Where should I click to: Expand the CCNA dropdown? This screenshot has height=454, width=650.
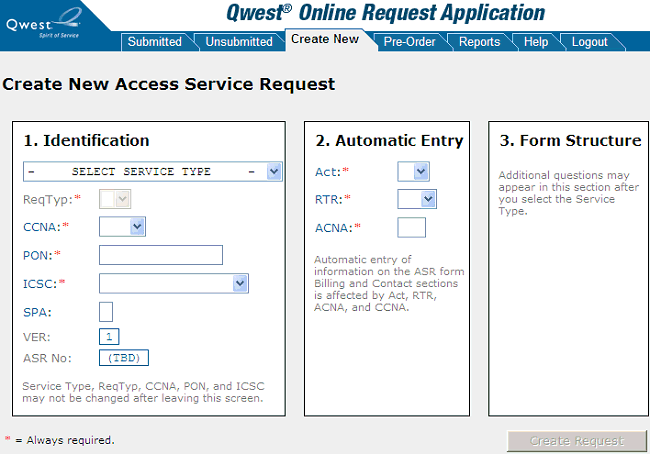[x=122, y=227]
